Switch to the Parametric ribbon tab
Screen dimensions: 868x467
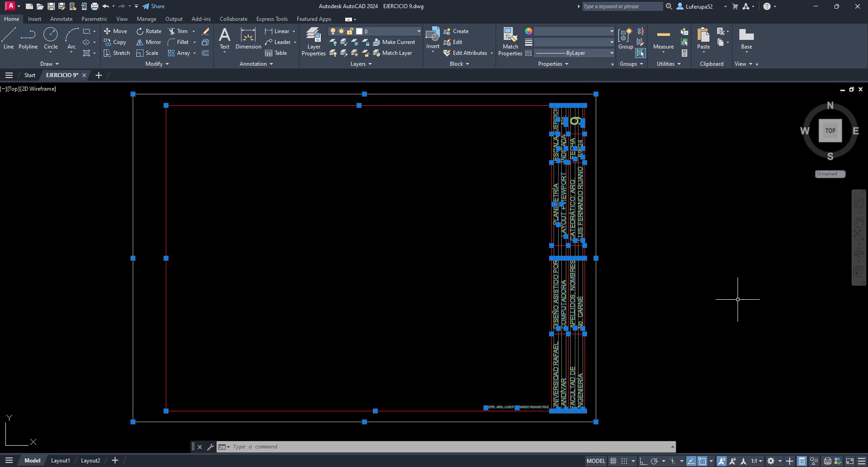tap(94, 19)
